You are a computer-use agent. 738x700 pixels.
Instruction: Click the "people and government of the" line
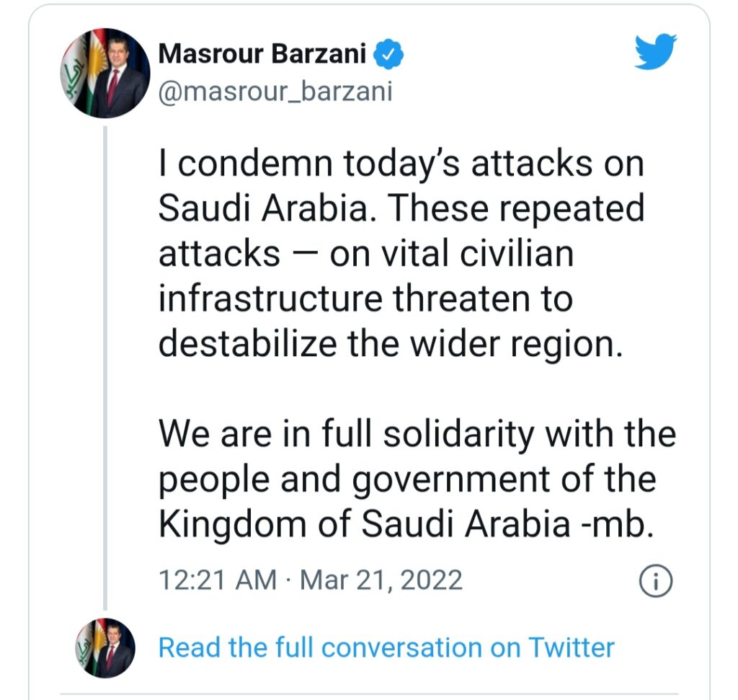point(407,479)
